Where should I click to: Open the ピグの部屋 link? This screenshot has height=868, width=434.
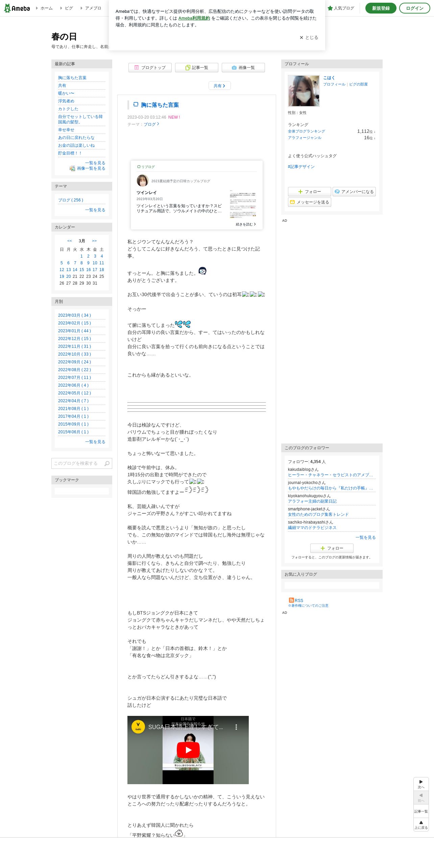[x=358, y=85]
